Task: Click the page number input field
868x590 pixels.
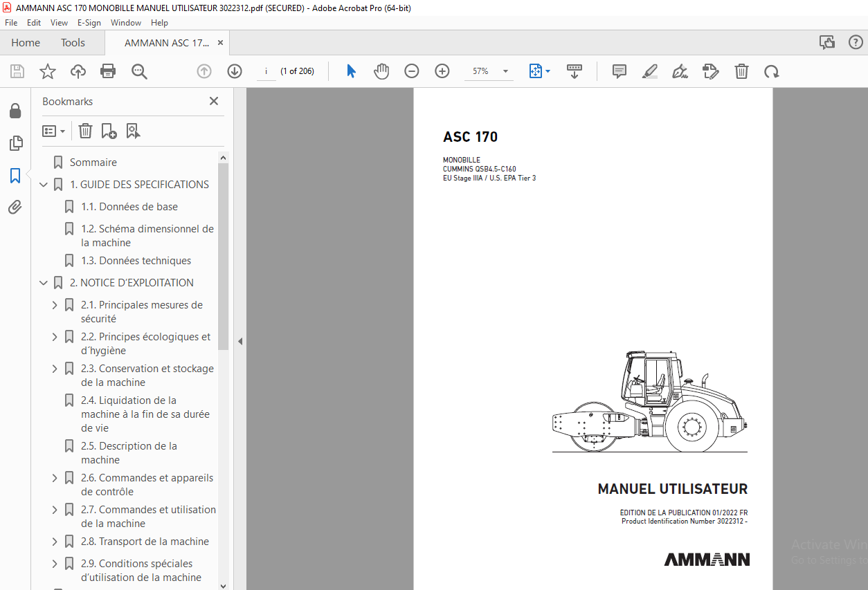Action: pyautogui.click(x=266, y=71)
